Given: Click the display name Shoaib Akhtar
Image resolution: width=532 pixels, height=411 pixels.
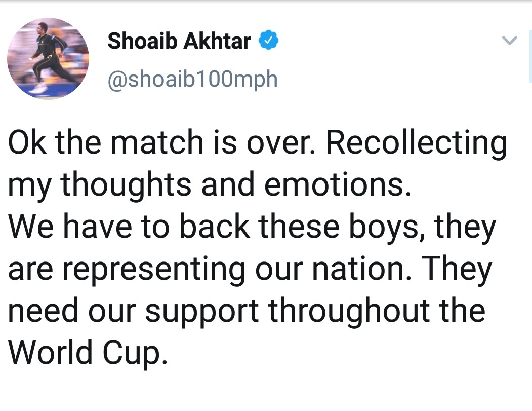Looking at the screenshot, I should coord(179,41).
